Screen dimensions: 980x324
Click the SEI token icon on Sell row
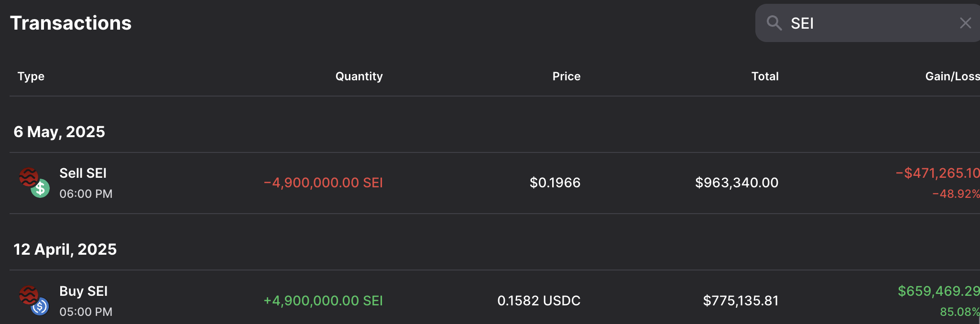pos(28,176)
